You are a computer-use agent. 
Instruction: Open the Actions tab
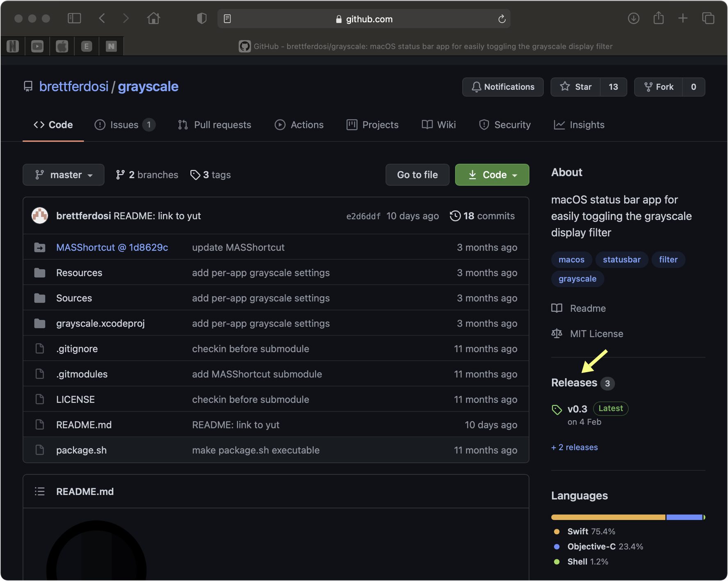click(x=299, y=125)
